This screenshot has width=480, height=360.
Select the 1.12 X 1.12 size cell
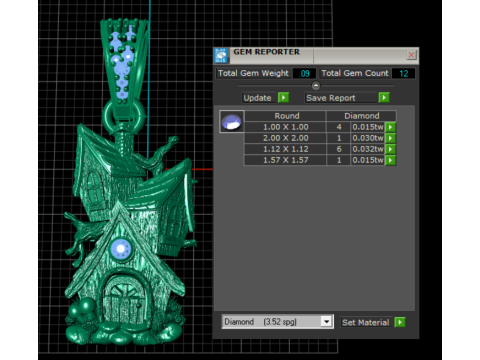(286, 149)
